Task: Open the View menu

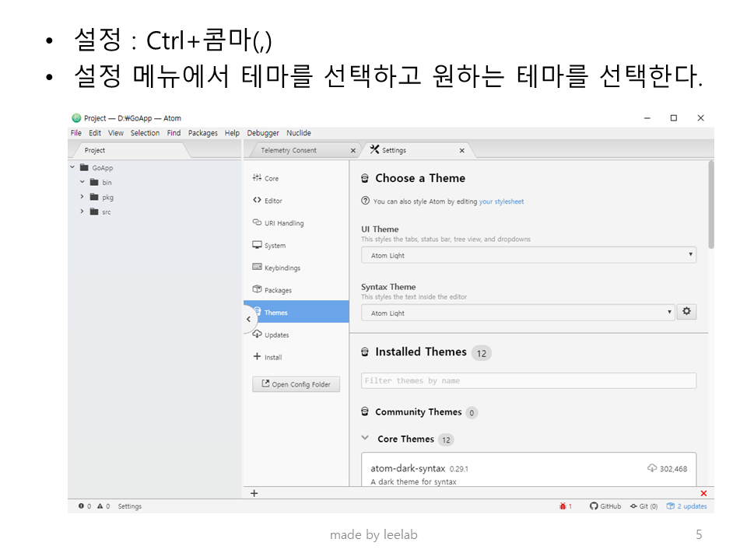Action: click(x=116, y=133)
